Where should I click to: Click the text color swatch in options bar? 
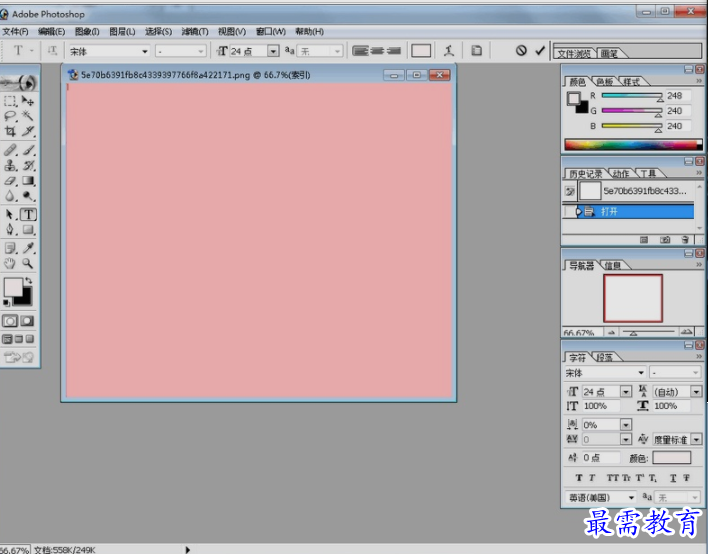pos(421,51)
